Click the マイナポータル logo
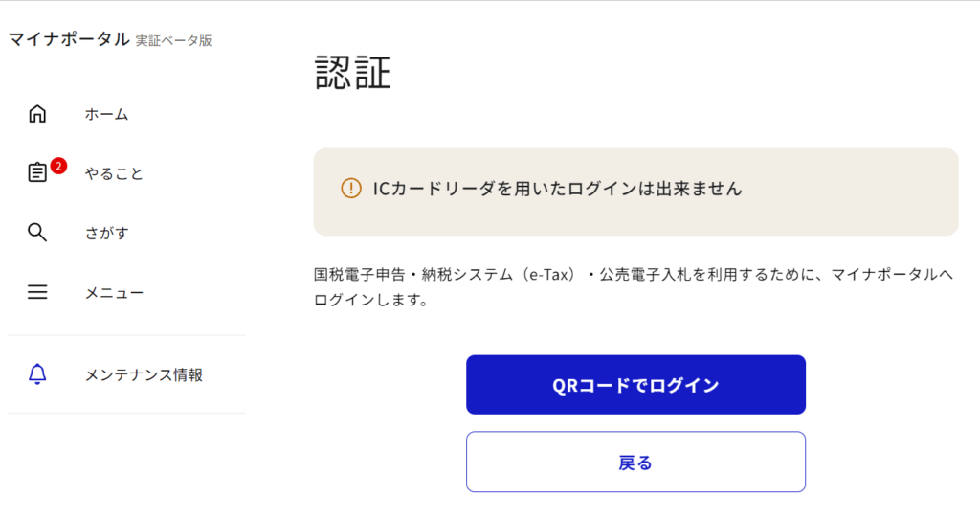 [x=68, y=39]
